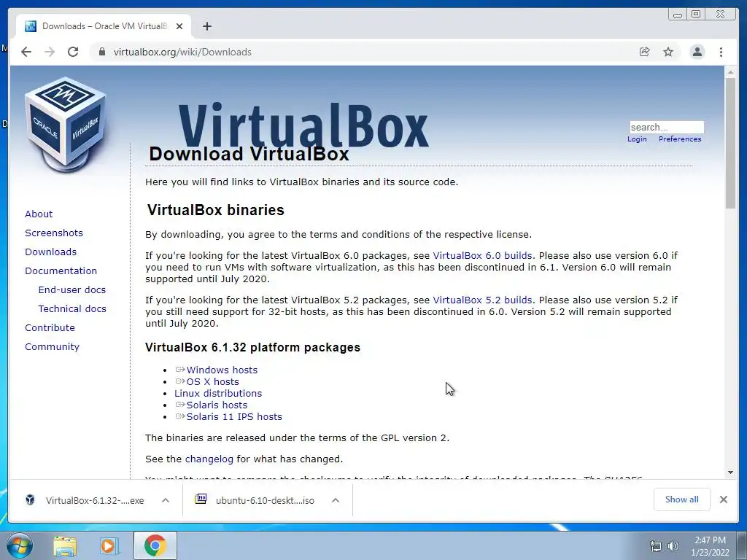Open the changelog link

coord(209,459)
